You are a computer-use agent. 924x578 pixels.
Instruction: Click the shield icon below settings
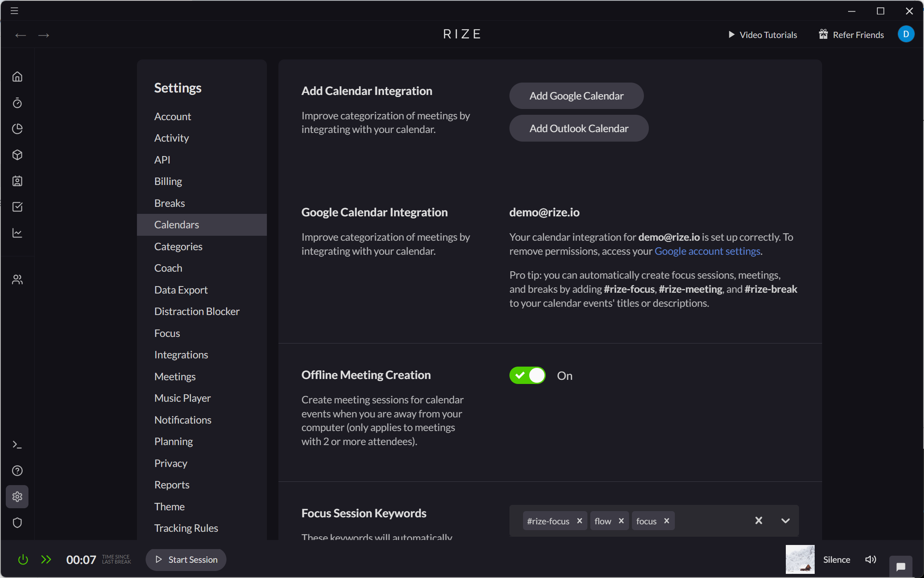point(17,523)
